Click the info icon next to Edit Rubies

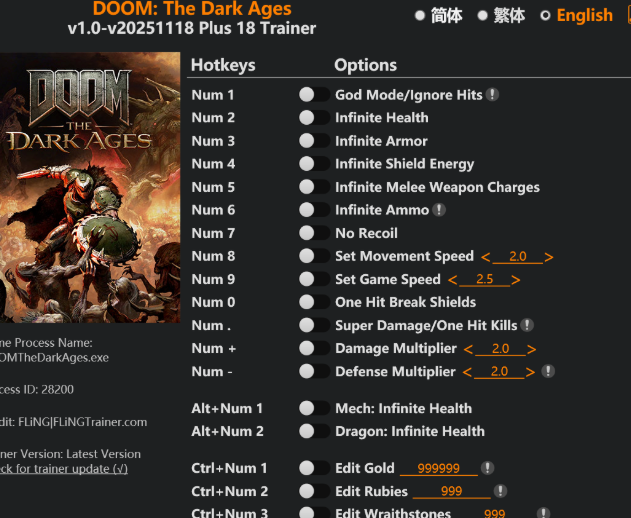click(500, 491)
